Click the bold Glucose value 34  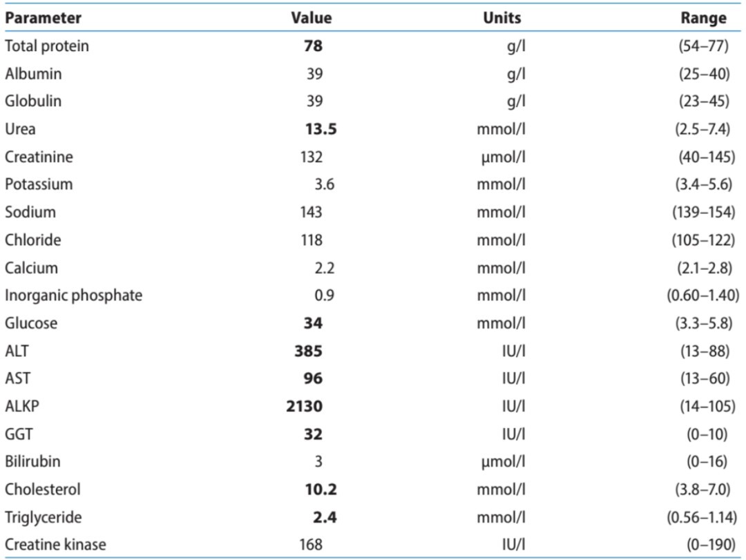[313, 323]
